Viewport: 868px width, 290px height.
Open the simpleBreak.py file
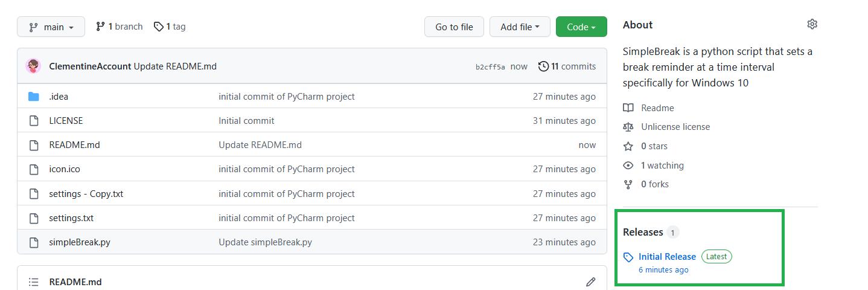pos(80,242)
